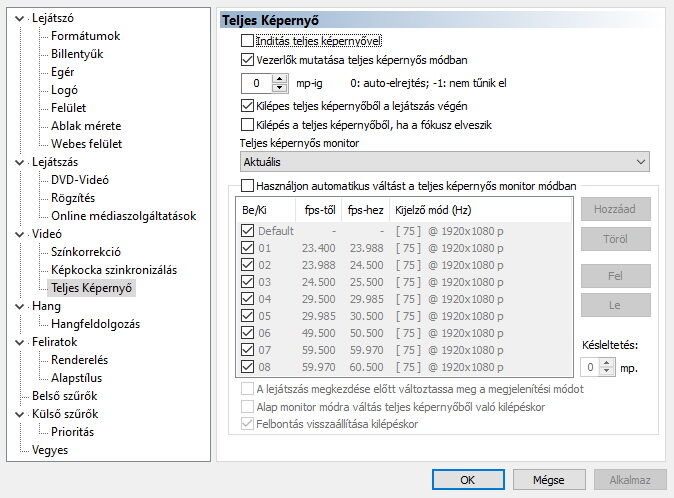Click the 23.400 fps-től cell

point(319,248)
